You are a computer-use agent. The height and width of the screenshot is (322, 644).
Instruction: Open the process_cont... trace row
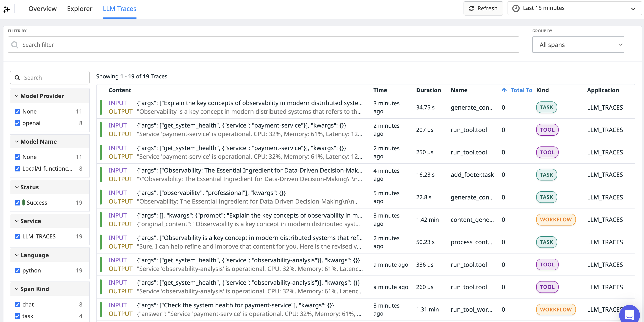(x=471, y=242)
